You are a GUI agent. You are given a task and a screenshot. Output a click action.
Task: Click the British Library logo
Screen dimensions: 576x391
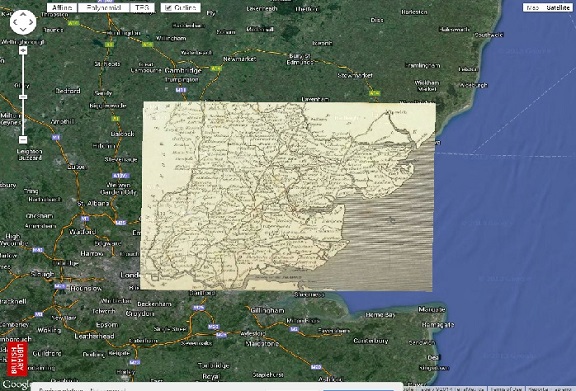[x=17, y=359]
